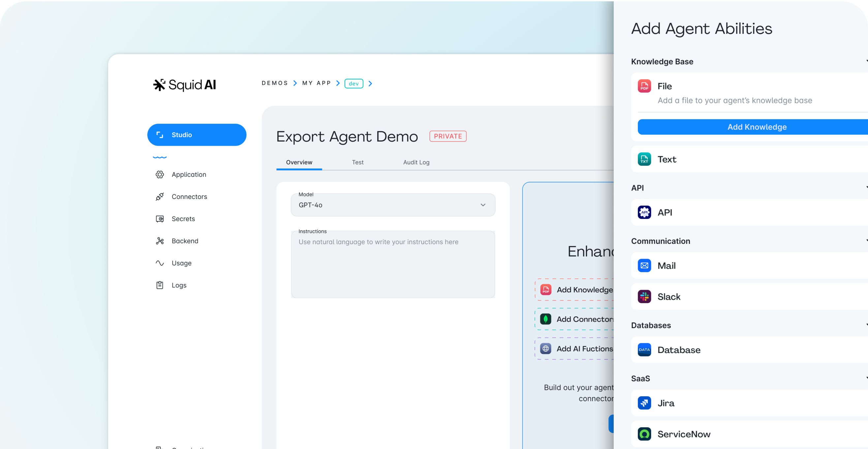
Task: Select the Slack ability icon
Action: point(644,297)
